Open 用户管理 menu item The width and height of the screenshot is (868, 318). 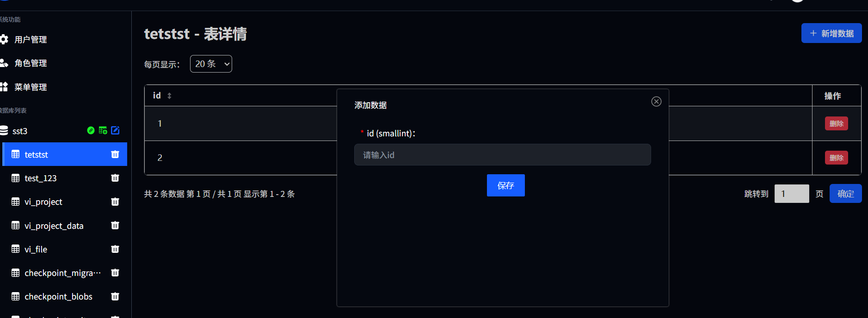coord(31,40)
